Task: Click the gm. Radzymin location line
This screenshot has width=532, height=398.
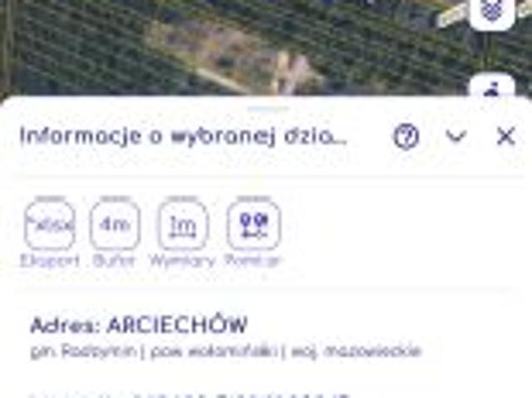Action: coord(225,351)
